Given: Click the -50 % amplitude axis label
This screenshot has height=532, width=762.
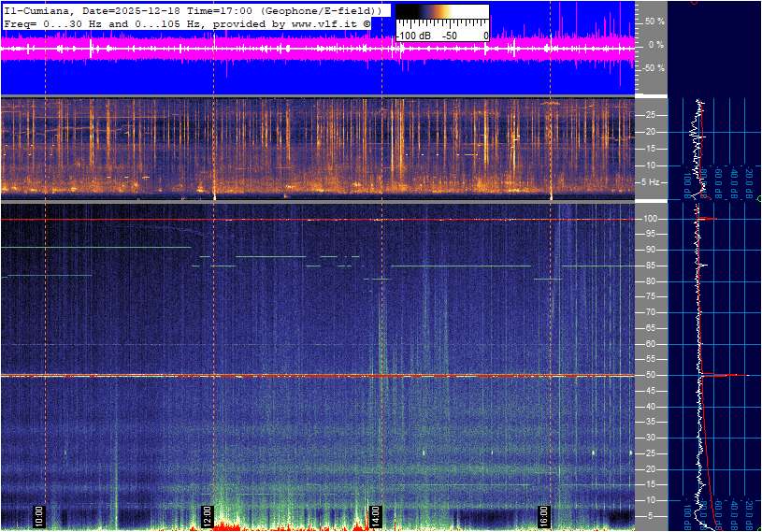Looking at the screenshot, I should tap(653, 68).
